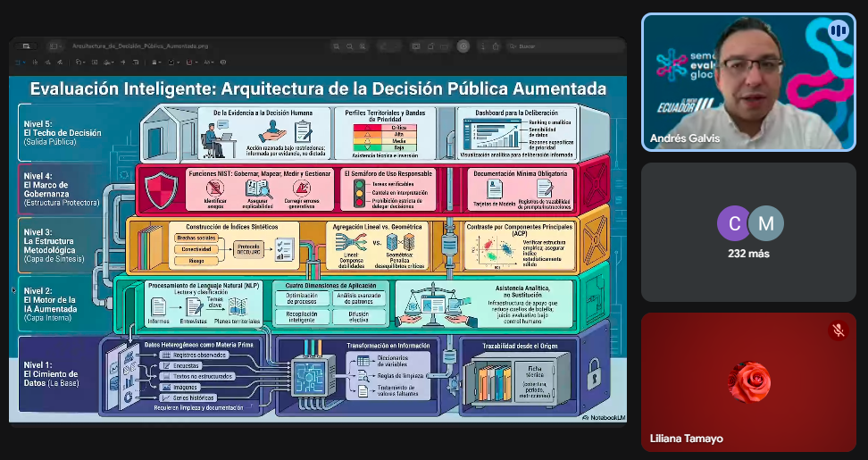Click 'Cuatro Dimensiones de Aplicación' heading

(330, 285)
